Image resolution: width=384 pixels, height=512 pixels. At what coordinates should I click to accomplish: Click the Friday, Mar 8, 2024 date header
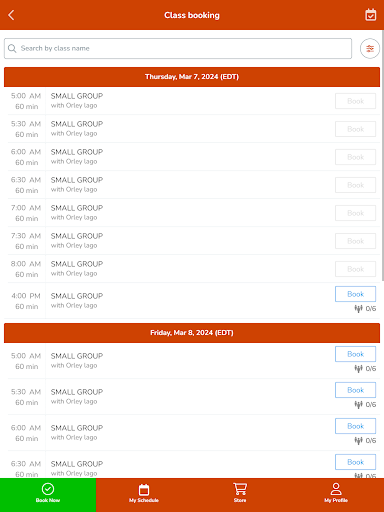click(192, 333)
